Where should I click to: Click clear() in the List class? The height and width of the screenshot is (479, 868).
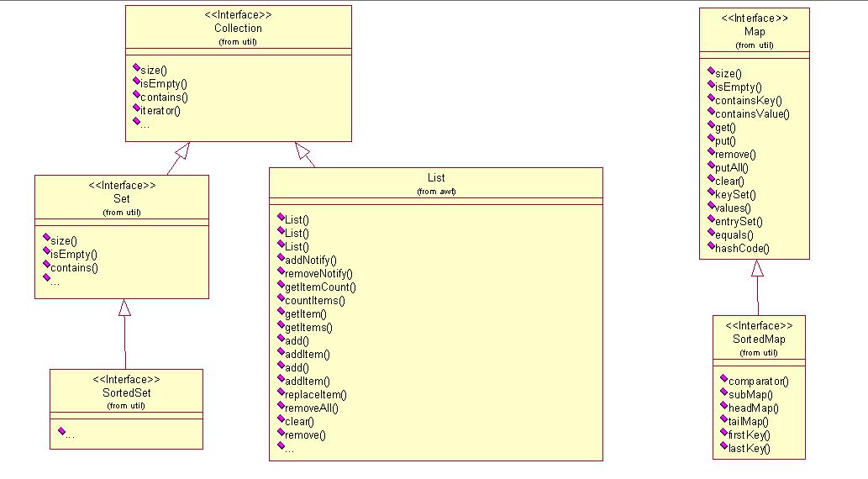[x=299, y=421]
